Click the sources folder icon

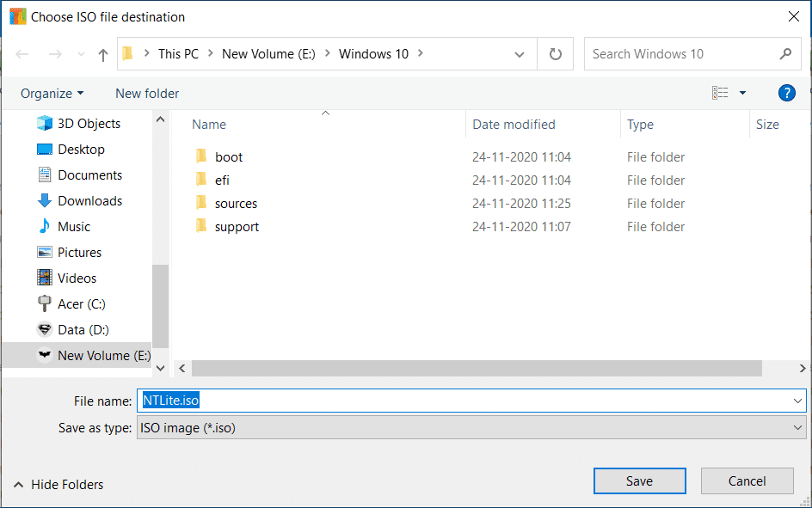pyautogui.click(x=201, y=202)
